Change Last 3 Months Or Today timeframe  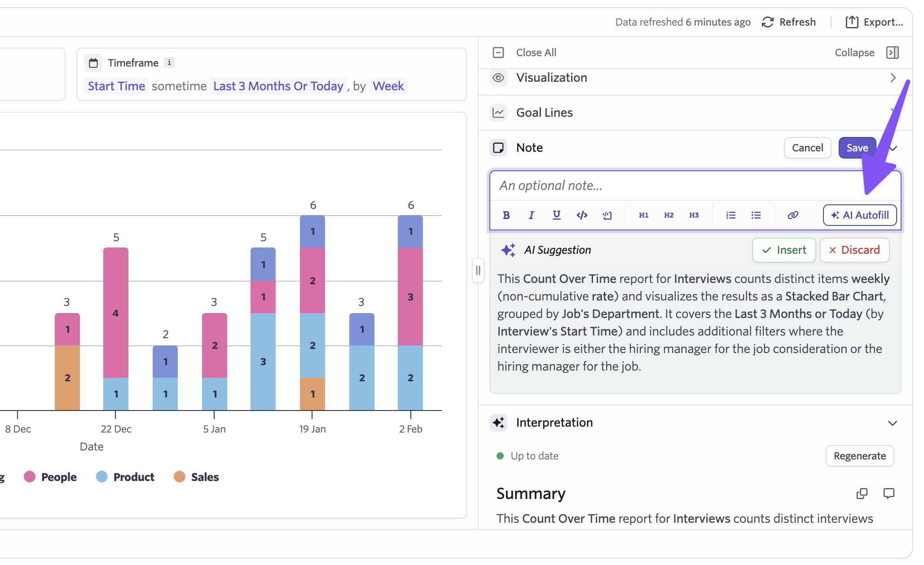tap(278, 86)
